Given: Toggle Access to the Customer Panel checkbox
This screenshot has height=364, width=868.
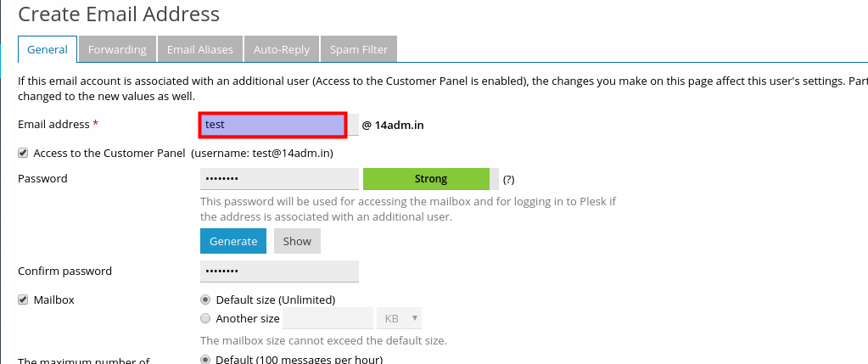Looking at the screenshot, I should 23,154.
